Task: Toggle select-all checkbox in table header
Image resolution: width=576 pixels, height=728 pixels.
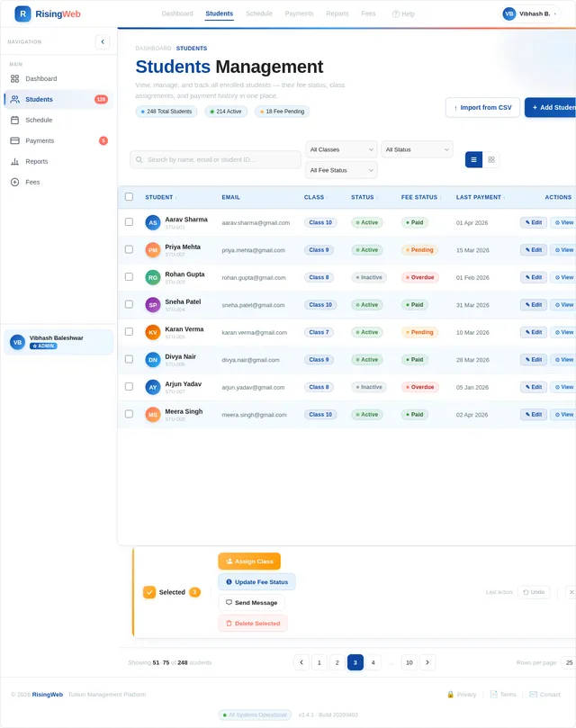Action: tap(129, 197)
